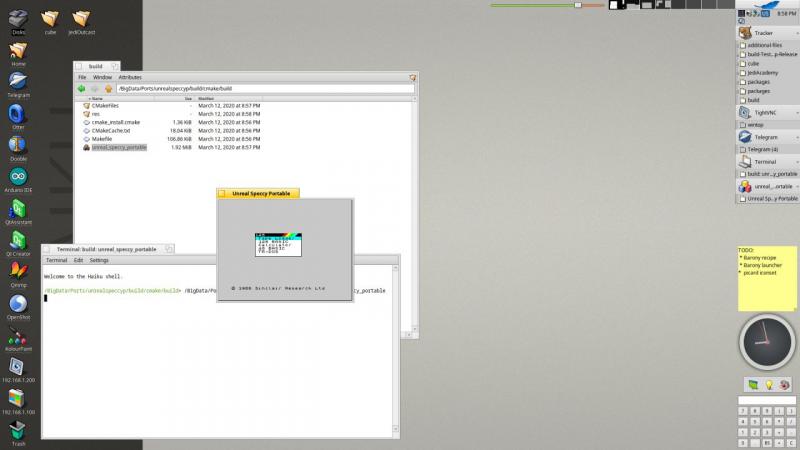The height and width of the screenshot is (450, 800).
Task: Select the CMakeCache.txt file
Action: (x=111, y=130)
